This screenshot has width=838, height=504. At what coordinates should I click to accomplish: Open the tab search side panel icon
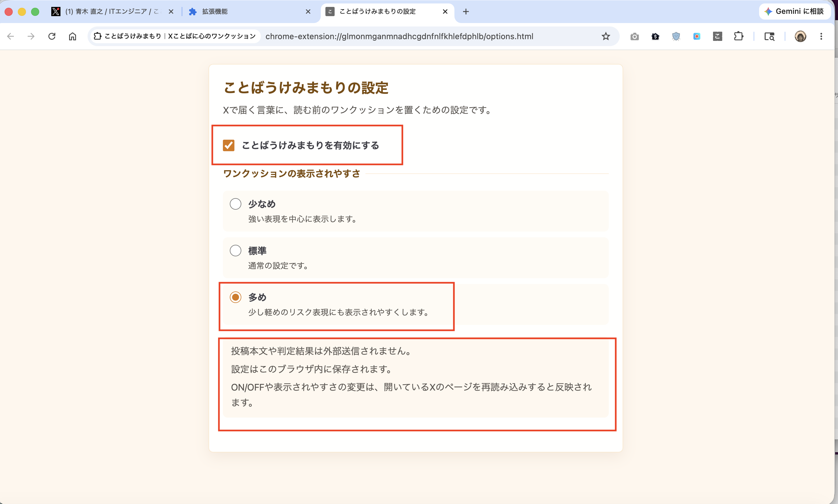tap(769, 36)
